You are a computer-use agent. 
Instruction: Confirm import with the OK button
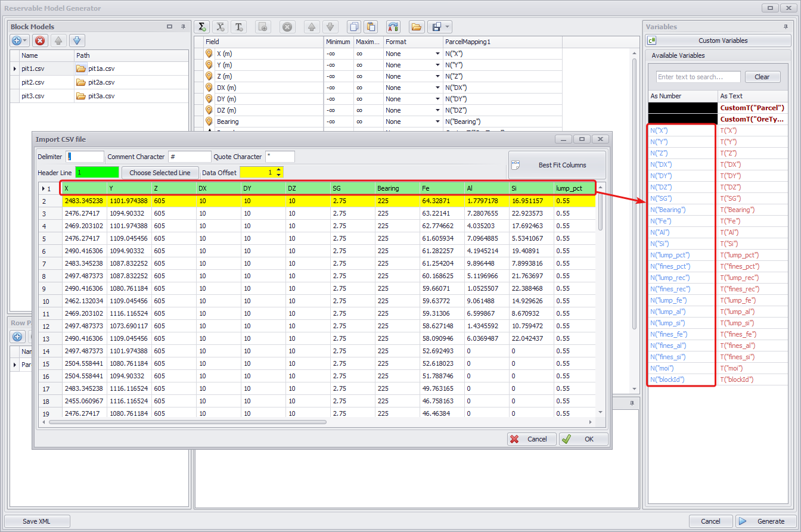click(583, 439)
